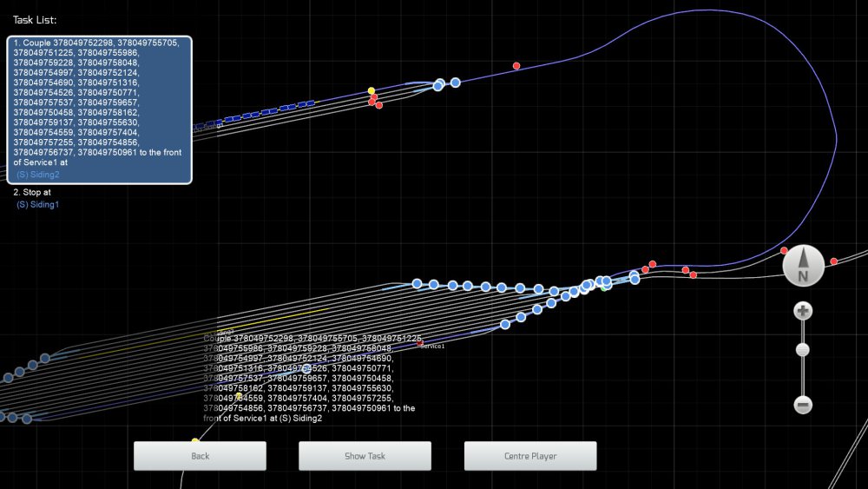The width and height of the screenshot is (868, 489).
Task: Click the row of blue wagons on upper siding
Action: (260, 113)
